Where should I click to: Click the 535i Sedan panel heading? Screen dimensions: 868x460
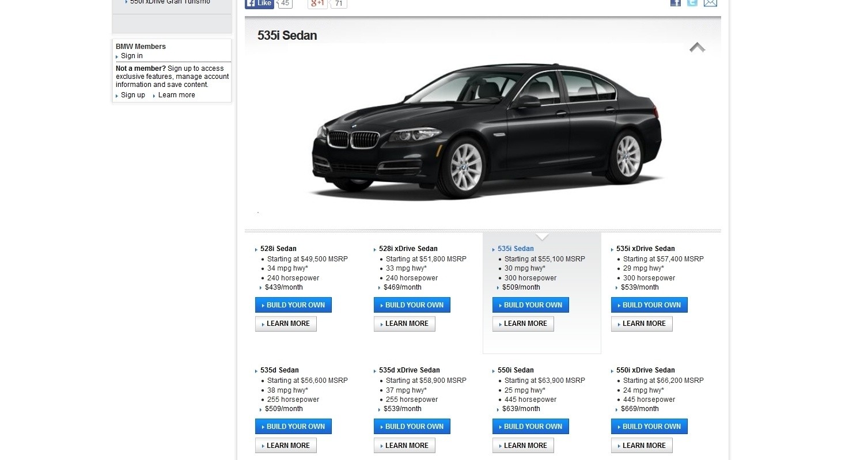tap(287, 35)
